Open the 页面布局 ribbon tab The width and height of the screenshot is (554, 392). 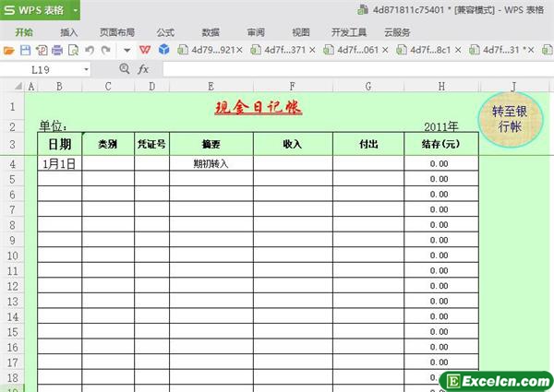[x=117, y=30]
